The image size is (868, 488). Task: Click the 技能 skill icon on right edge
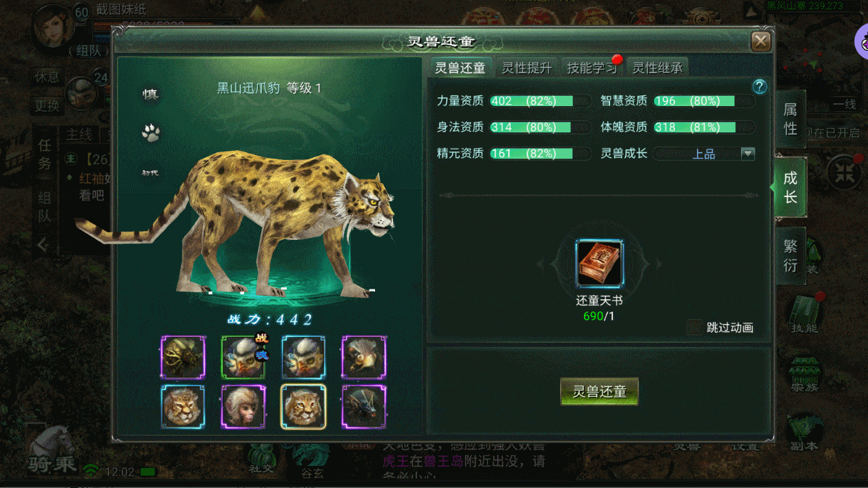[804, 314]
